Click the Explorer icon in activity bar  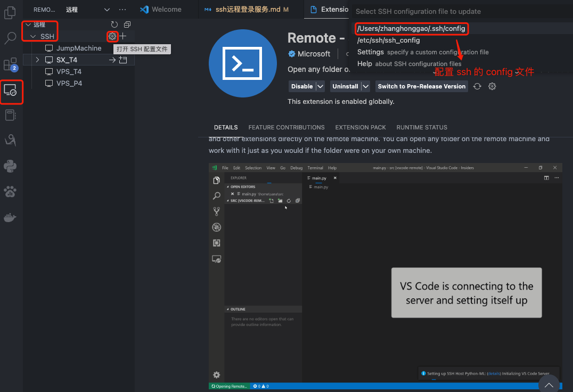click(10, 12)
